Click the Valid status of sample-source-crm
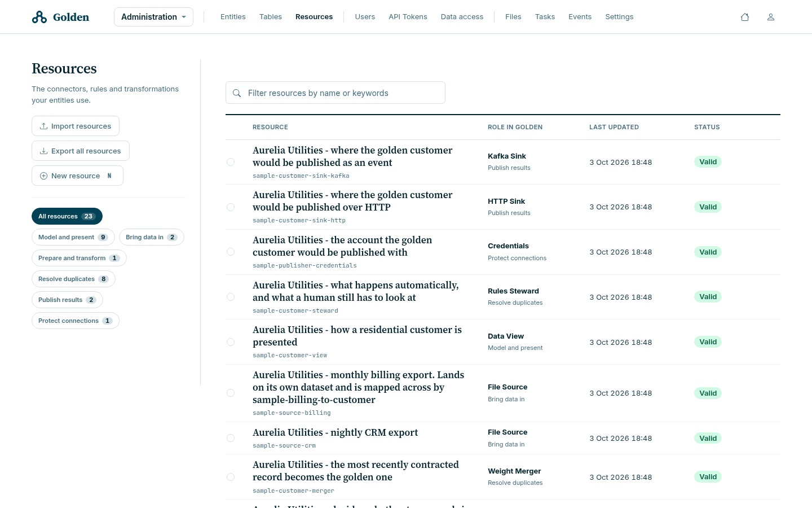Viewport: 812px width, 508px height. (x=708, y=438)
